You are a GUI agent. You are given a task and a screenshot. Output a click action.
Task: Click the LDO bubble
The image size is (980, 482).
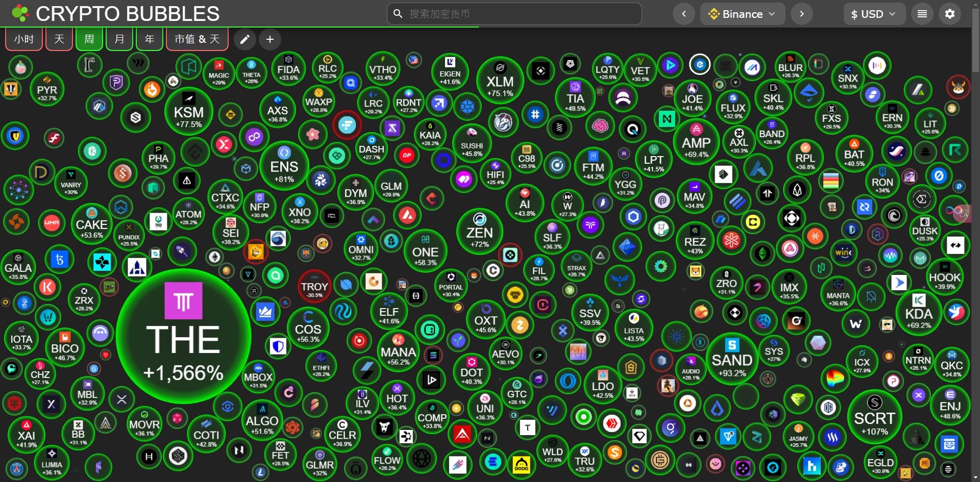point(603,385)
